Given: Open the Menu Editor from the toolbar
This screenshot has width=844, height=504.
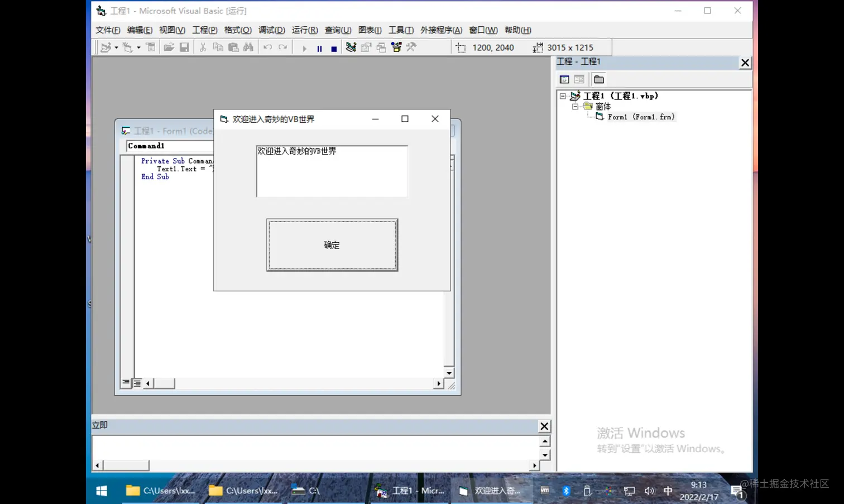Looking at the screenshot, I should click(x=151, y=47).
